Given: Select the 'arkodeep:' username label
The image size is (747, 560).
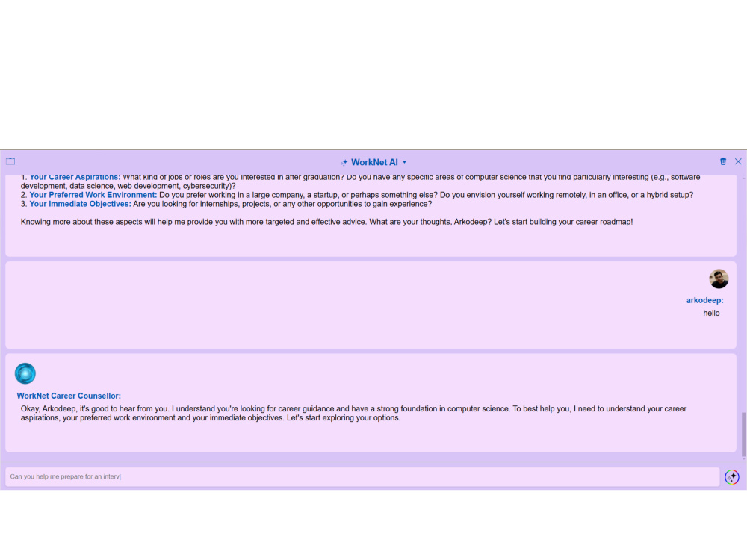Looking at the screenshot, I should pos(704,300).
